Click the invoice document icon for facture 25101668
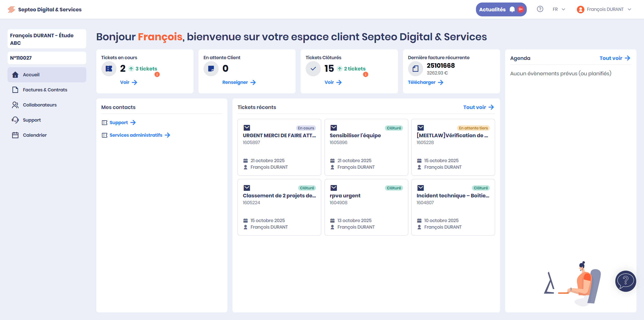The height and width of the screenshot is (320, 644). point(415,68)
